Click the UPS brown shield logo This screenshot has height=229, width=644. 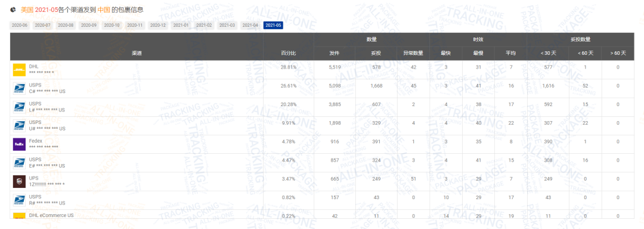coord(19,181)
